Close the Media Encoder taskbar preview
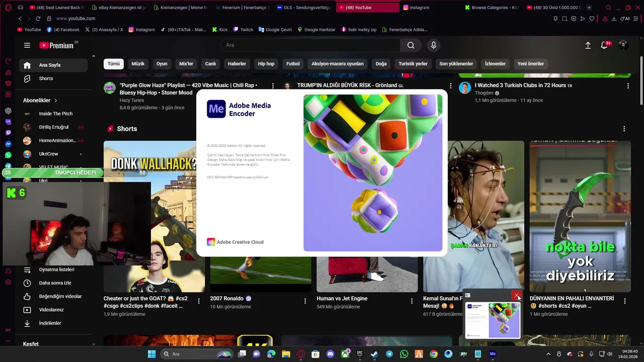This screenshot has width=644, height=362. point(517,296)
